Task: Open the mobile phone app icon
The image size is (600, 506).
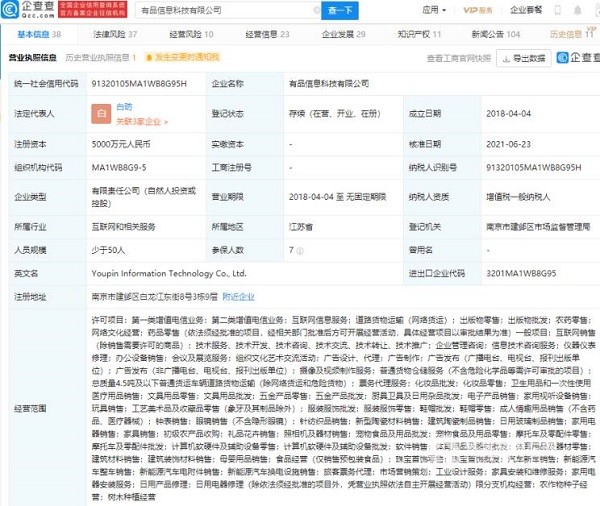Action: 558,10
